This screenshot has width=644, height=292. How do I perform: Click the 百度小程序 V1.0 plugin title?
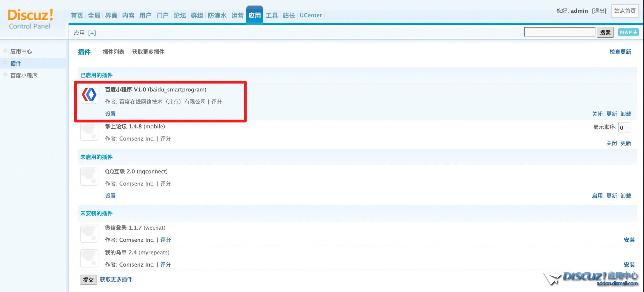156,89
